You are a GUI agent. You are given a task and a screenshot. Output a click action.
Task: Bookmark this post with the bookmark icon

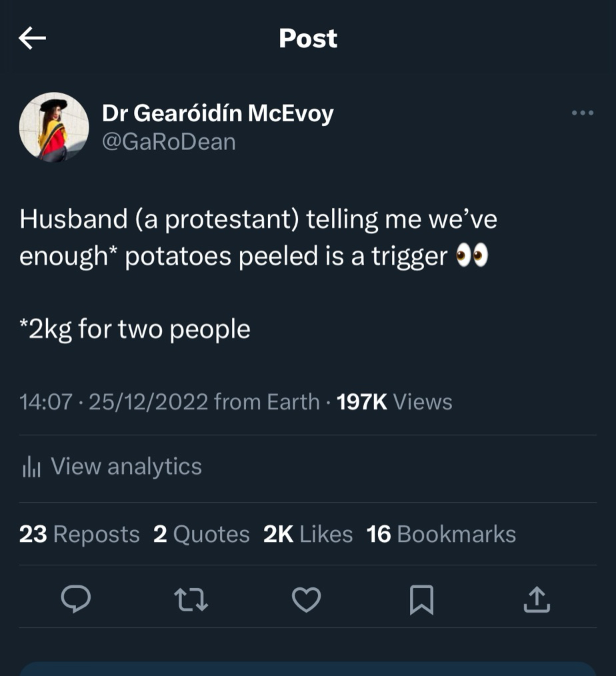[x=421, y=599]
